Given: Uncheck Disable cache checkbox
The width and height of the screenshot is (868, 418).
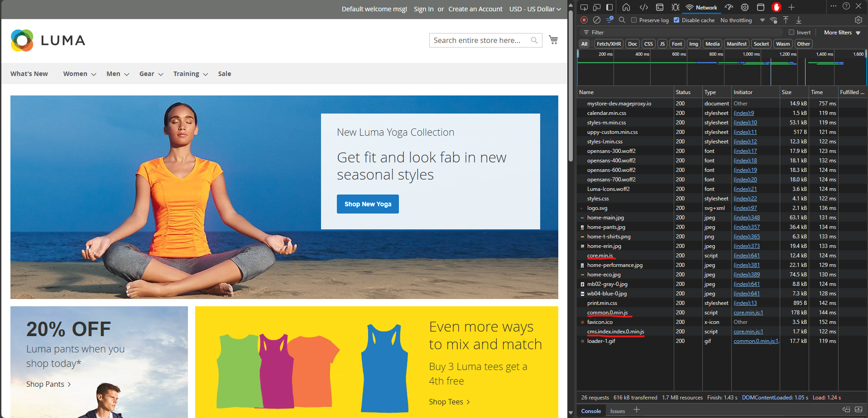Looking at the screenshot, I should (x=676, y=20).
